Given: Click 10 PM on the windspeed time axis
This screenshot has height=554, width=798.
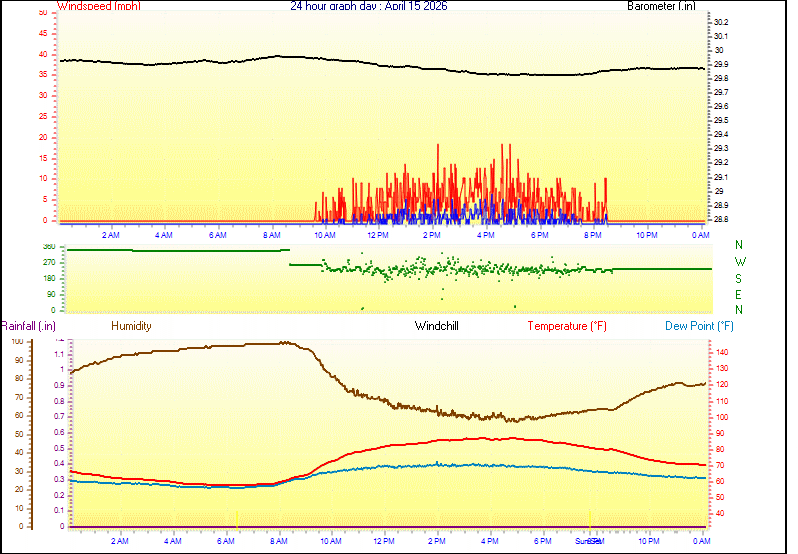Looking at the screenshot, I should [x=646, y=235].
